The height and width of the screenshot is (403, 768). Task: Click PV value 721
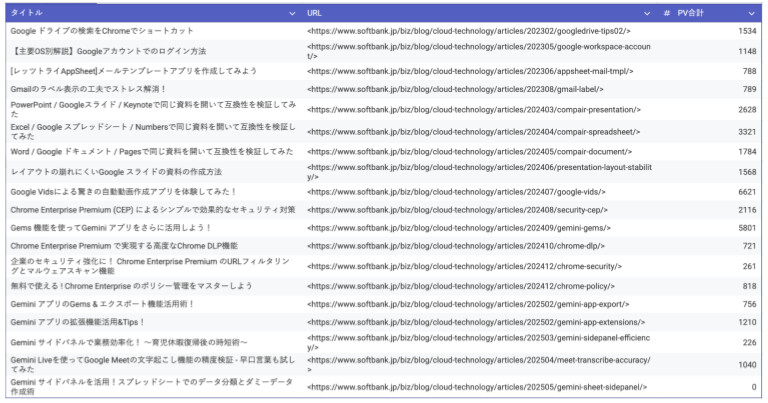[x=749, y=246]
